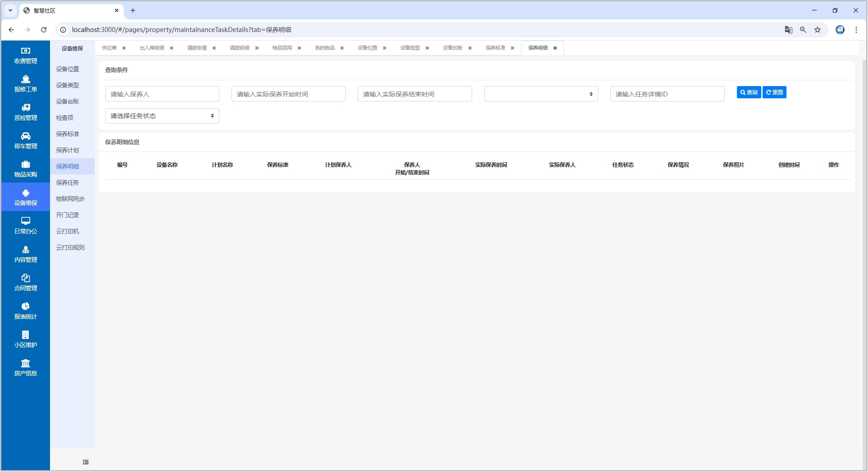Open the 巡检管理 sidebar module
The height and width of the screenshot is (472, 868).
point(26,112)
